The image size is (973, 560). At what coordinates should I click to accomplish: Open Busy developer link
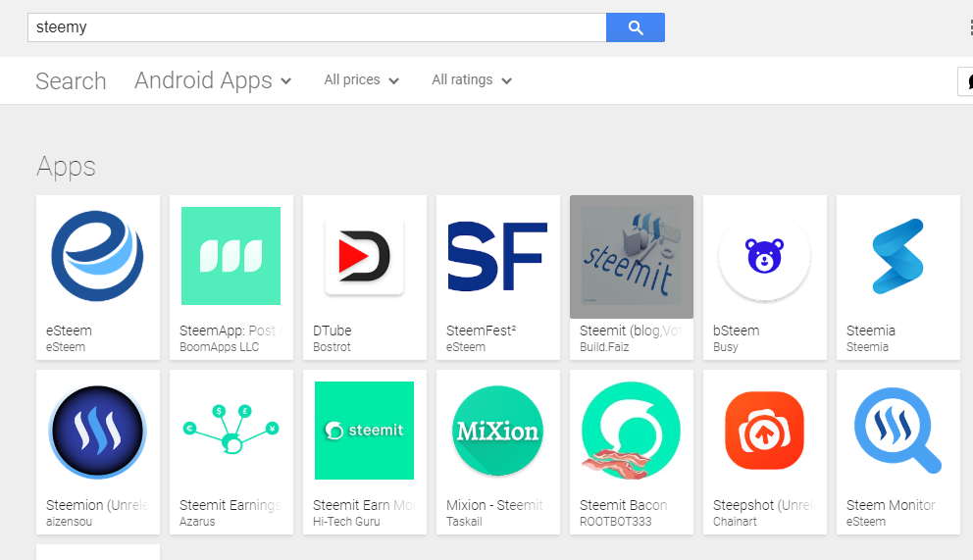(x=726, y=347)
